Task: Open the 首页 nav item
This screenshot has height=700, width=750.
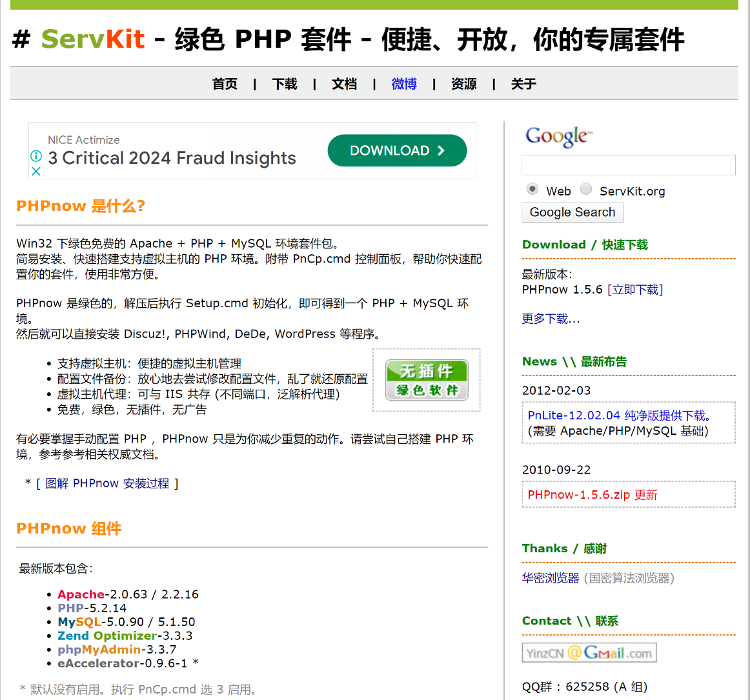Action: coord(225,84)
